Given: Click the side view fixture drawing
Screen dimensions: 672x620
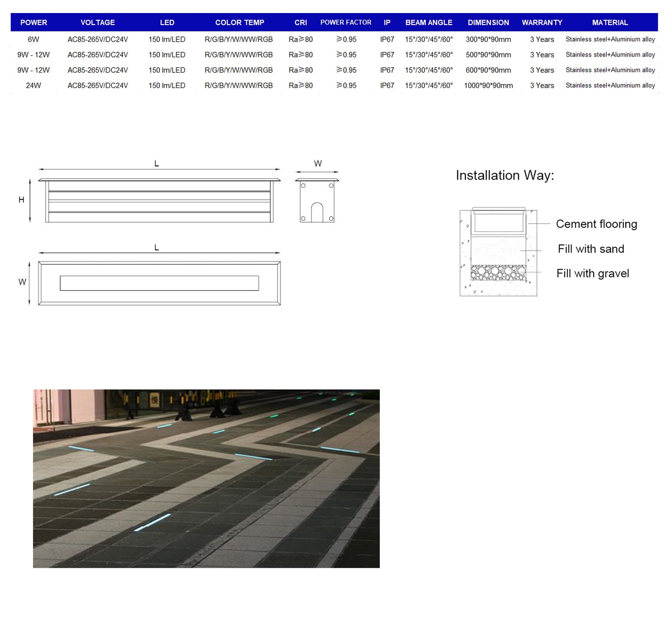Looking at the screenshot, I should pos(159,200).
